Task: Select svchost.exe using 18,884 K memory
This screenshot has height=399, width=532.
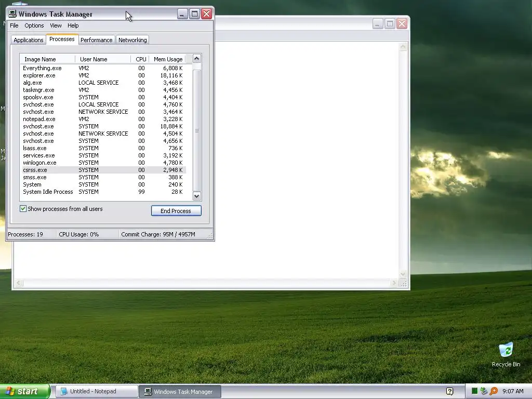Action: [x=103, y=126]
